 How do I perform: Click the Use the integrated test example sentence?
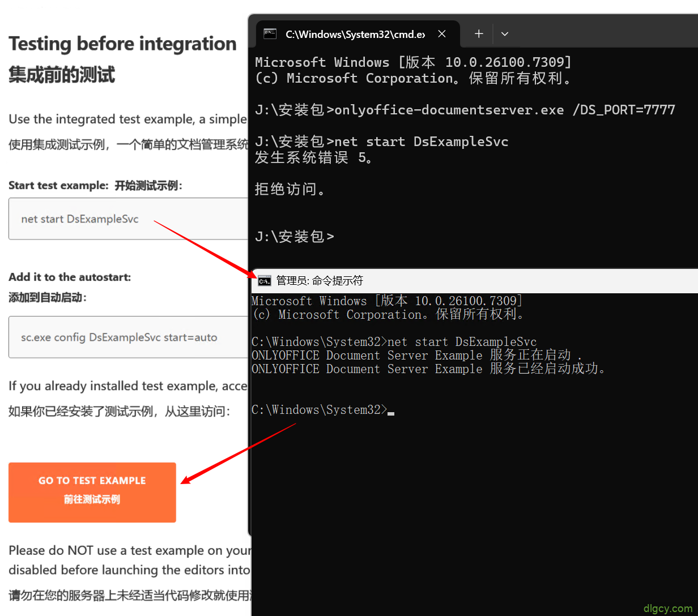click(128, 119)
